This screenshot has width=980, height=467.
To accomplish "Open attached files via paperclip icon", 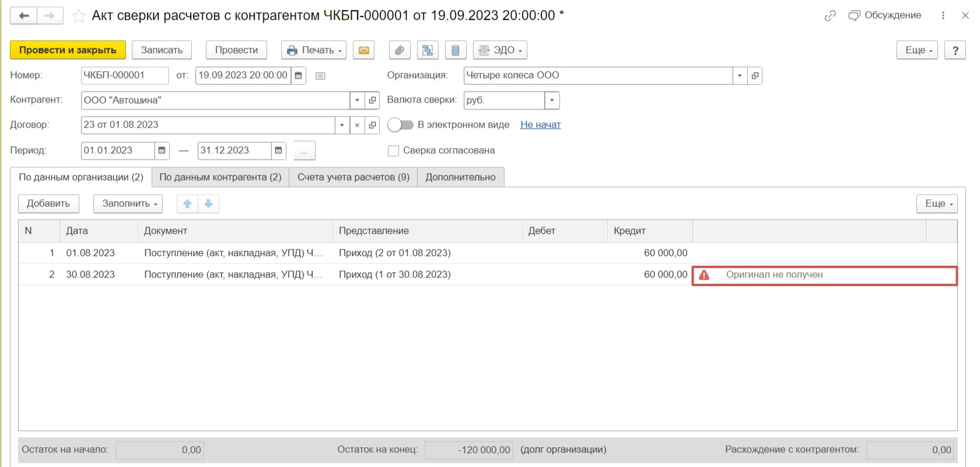I will [400, 50].
